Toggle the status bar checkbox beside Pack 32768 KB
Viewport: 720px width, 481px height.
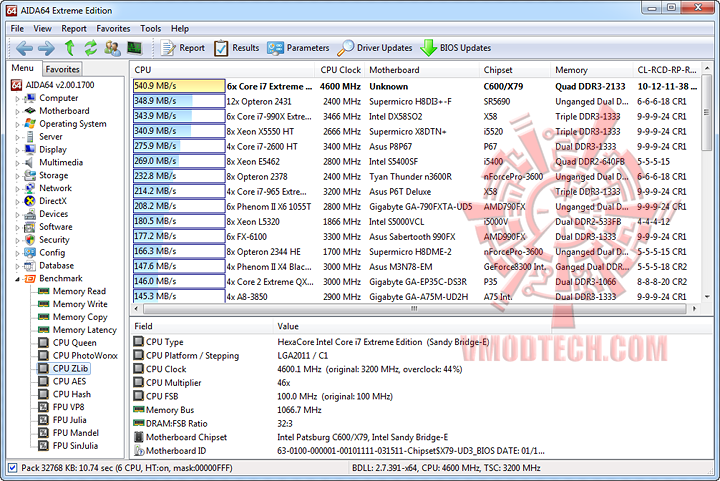13,468
